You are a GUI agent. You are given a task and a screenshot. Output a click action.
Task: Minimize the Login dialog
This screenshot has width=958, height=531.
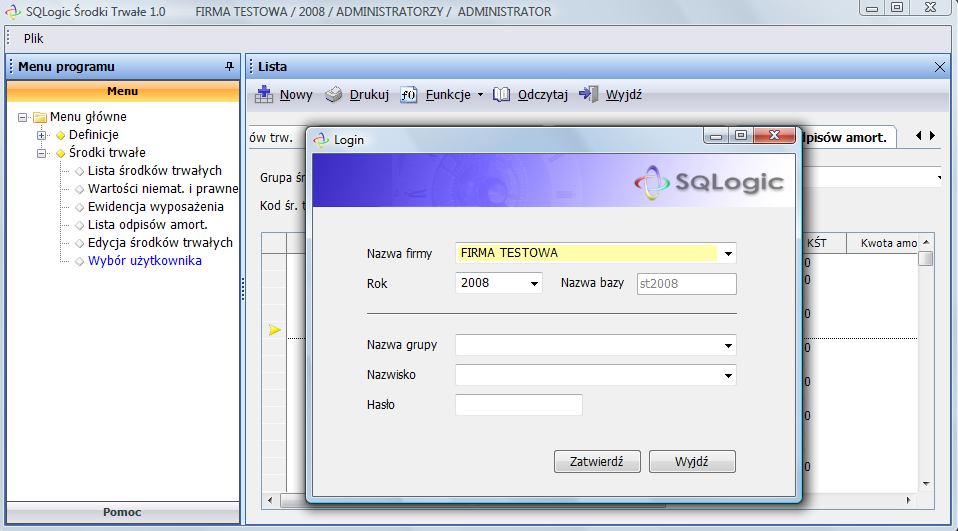716,136
